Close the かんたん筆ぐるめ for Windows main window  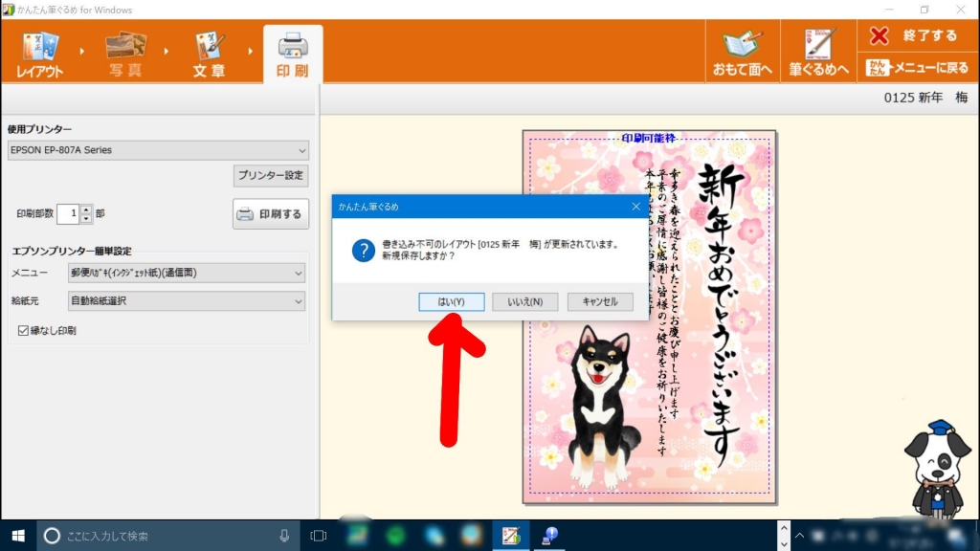point(961,10)
